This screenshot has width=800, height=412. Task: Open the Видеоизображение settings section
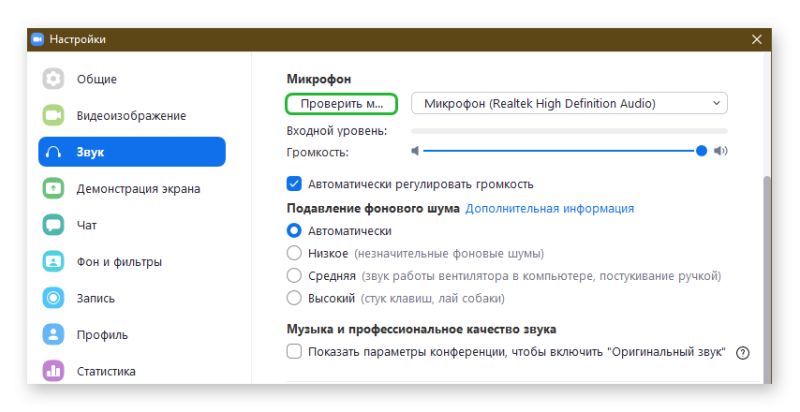click(x=132, y=116)
